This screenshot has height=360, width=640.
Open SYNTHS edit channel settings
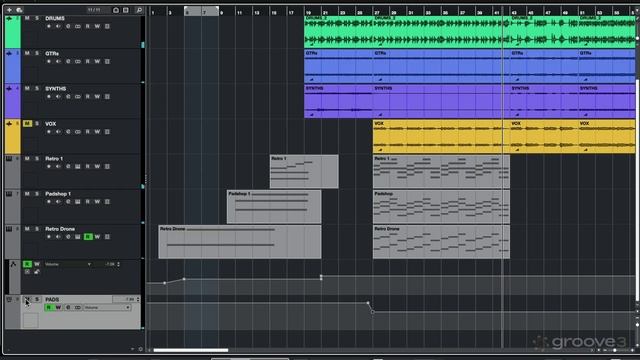tap(68, 97)
